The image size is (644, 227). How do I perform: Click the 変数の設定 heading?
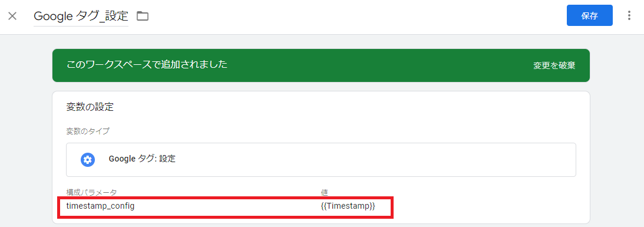click(x=90, y=107)
